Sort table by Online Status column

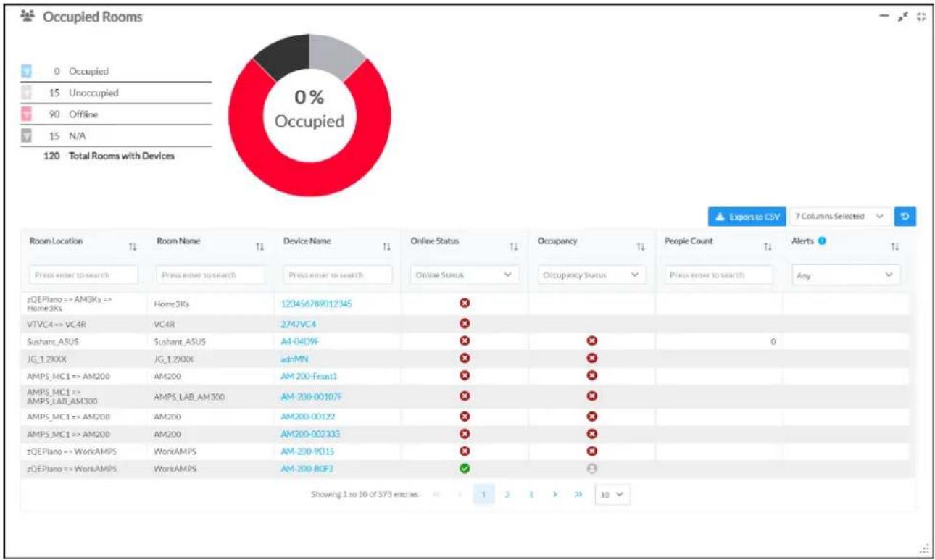coord(515,247)
